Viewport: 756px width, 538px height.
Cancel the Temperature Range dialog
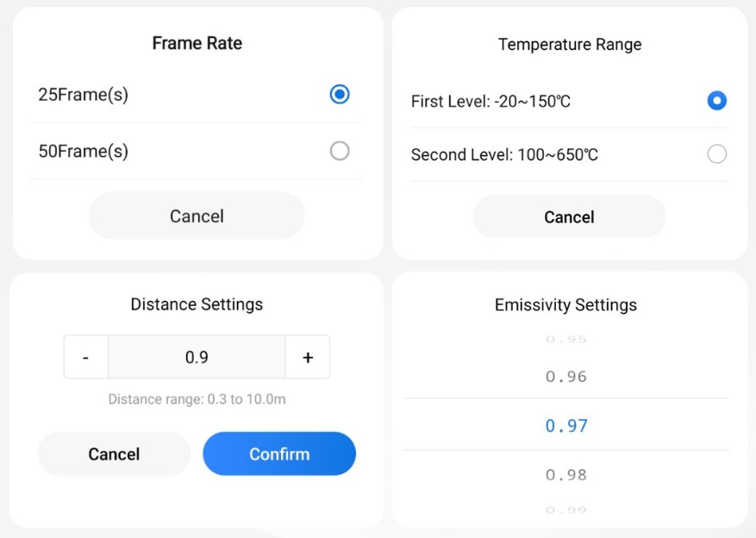coord(569,217)
